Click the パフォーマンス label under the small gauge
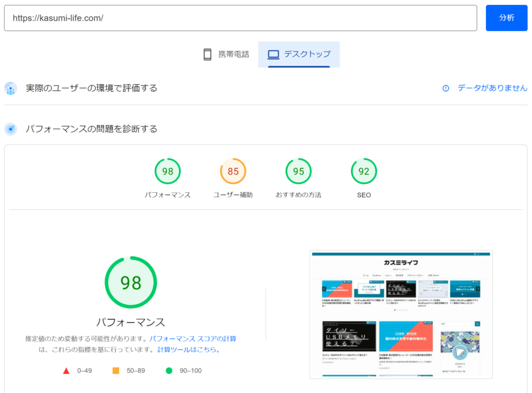The width and height of the screenshot is (532, 393). pos(167,195)
